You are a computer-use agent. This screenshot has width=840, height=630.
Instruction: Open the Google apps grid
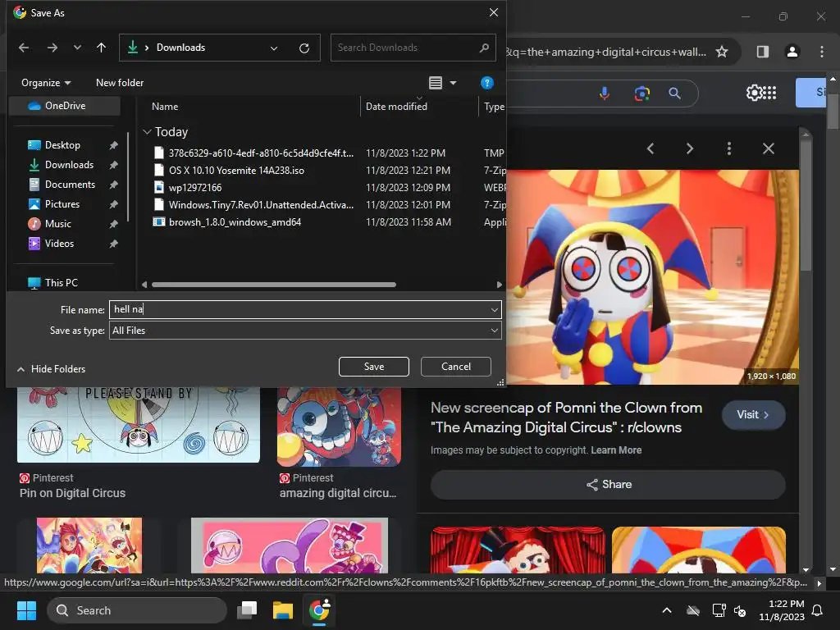pyautogui.click(x=769, y=94)
